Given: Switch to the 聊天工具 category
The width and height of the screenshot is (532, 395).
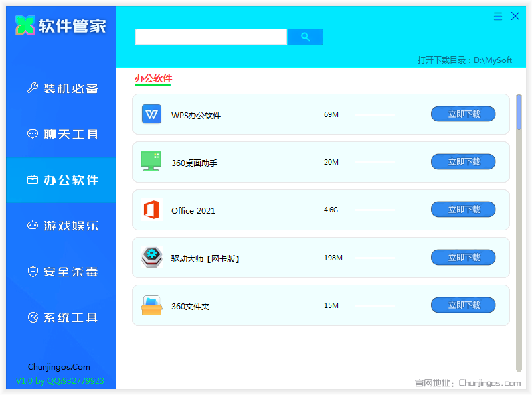Looking at the screenshot, I should click(x=61, y=134).
